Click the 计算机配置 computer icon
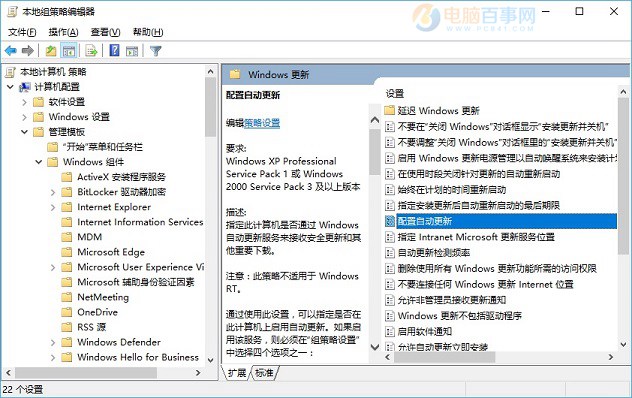The image size is (632, 398). (25, 87)
